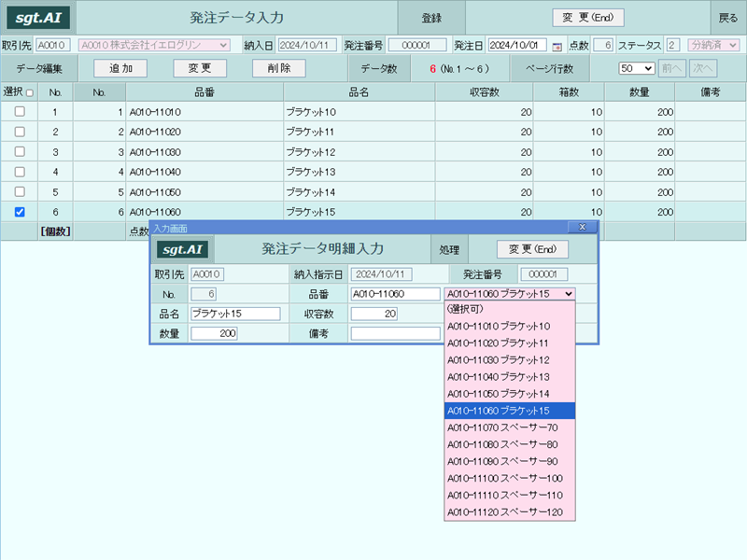Click the 納入指示日 field in dialog
This screenshot has width=747, height=560.
point(381,274)
